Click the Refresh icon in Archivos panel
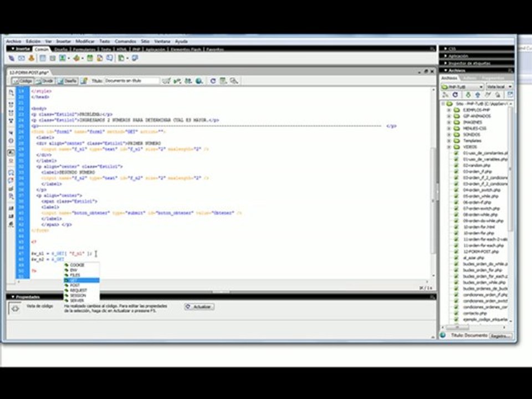This screenshot has width=532, height=399. coord(456,95)
